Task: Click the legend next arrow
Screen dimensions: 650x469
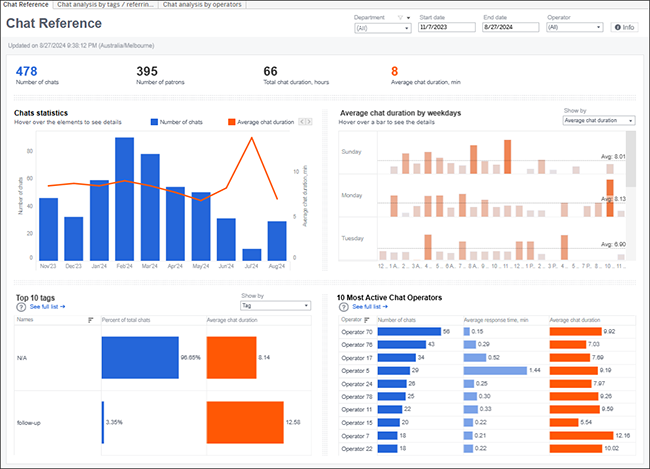Action: [308, 122]
